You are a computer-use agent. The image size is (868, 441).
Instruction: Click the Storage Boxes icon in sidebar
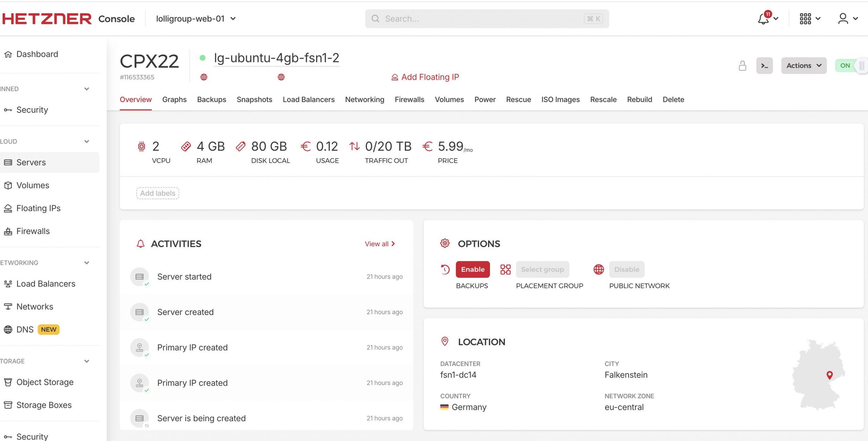tap(8, 405)
